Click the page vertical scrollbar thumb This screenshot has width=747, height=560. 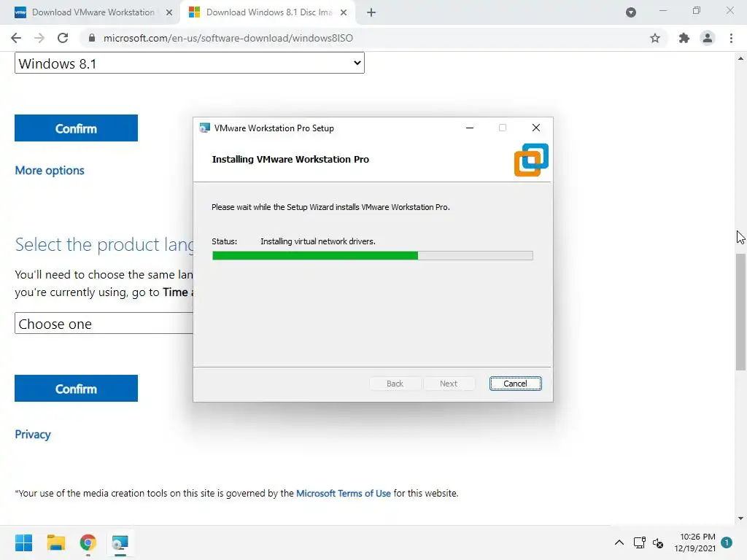click(741, 312)
